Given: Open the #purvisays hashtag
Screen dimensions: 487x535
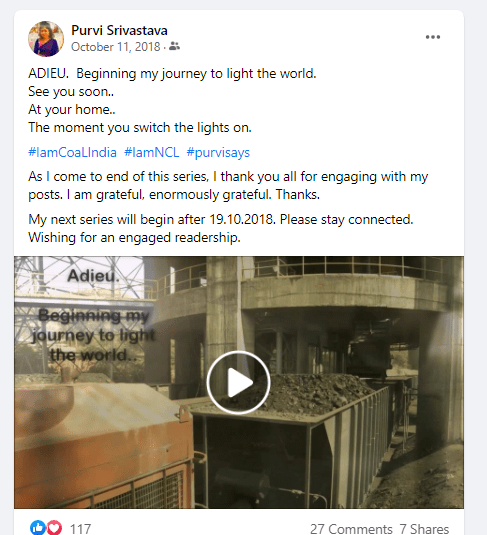Looking at the screenshot, I should [218, 152].
